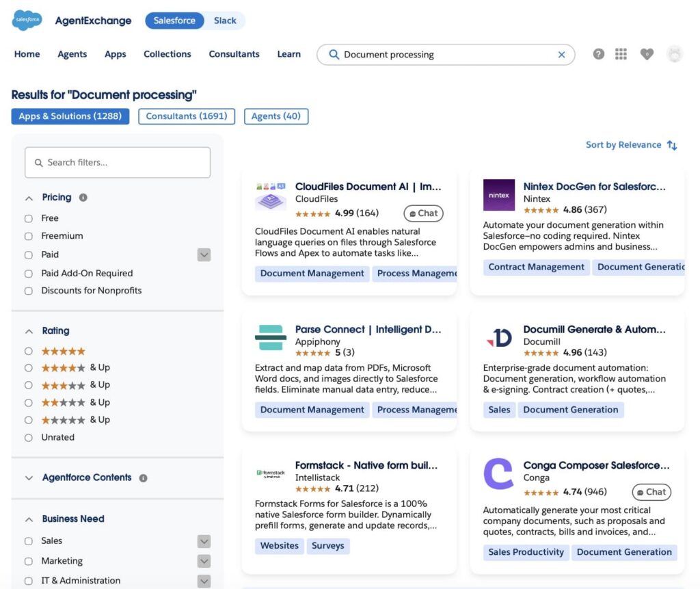Click the Document processing search box
700x589 pixels.
pos(446,55)
